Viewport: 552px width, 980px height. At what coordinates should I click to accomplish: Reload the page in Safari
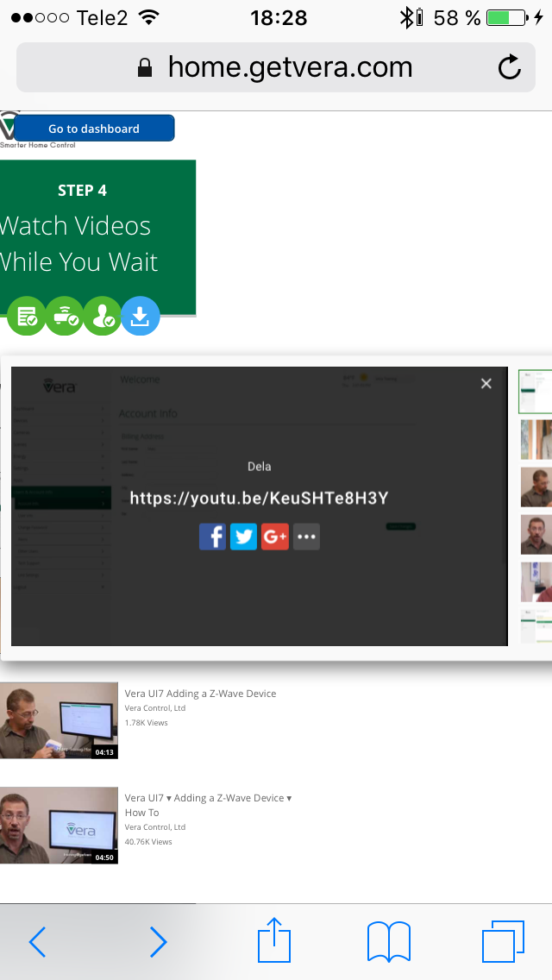click(510, 67)
